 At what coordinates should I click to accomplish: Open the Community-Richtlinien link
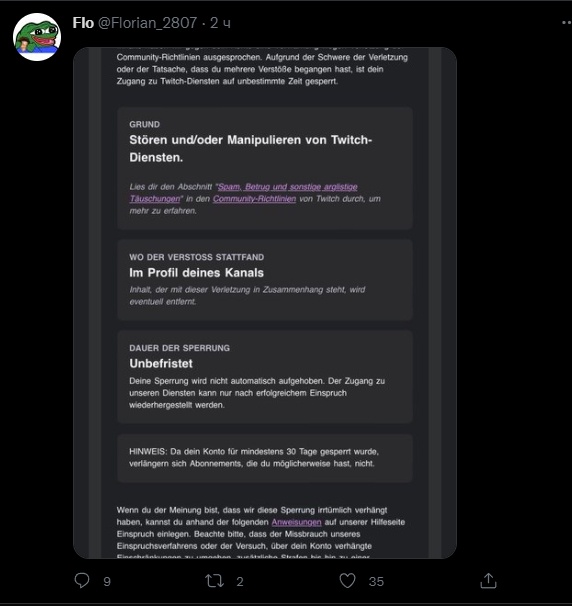pyautogui.click(x=254, y=199)
